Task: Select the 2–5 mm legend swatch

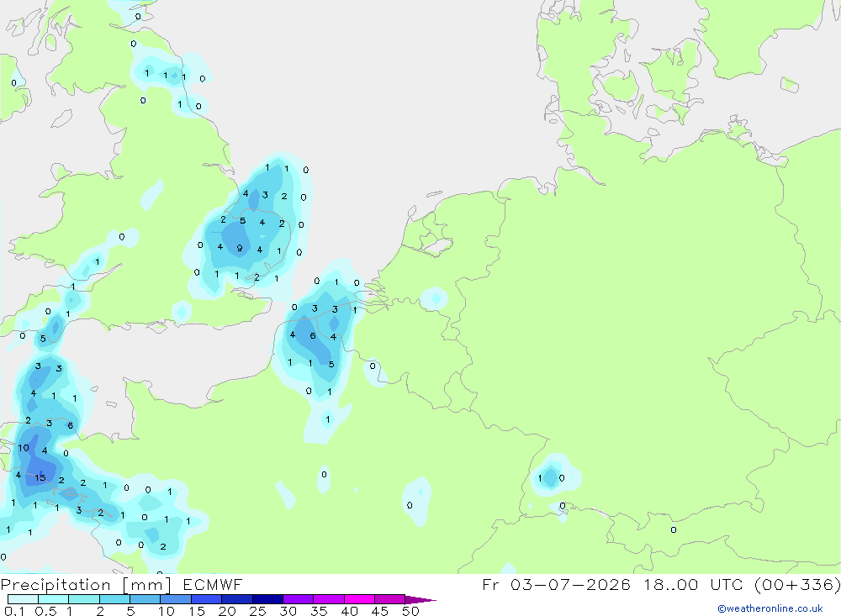Action: (x=114, y=599)
